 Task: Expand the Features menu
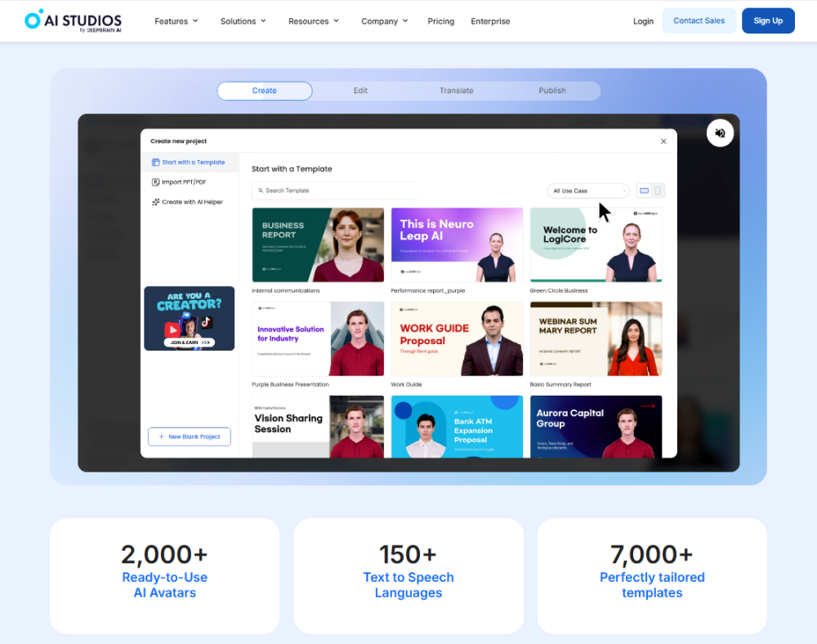click(x=176, y=21)
